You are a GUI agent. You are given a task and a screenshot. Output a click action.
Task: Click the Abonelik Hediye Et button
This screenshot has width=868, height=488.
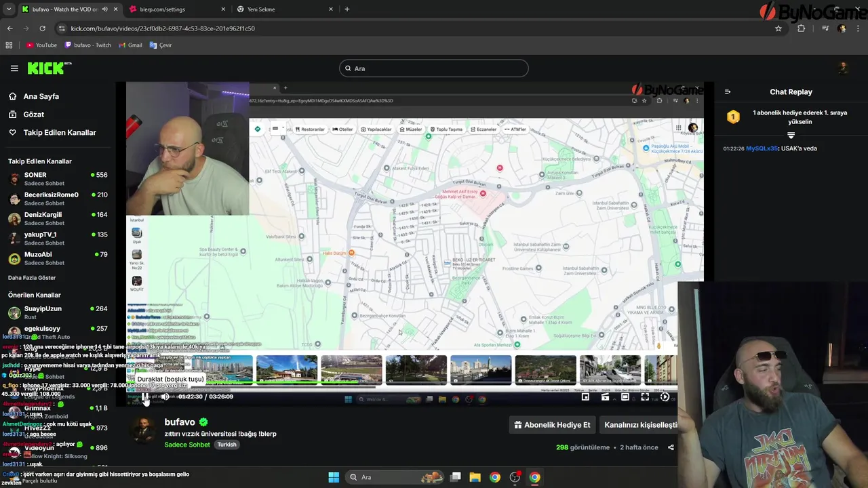[552, 425]
